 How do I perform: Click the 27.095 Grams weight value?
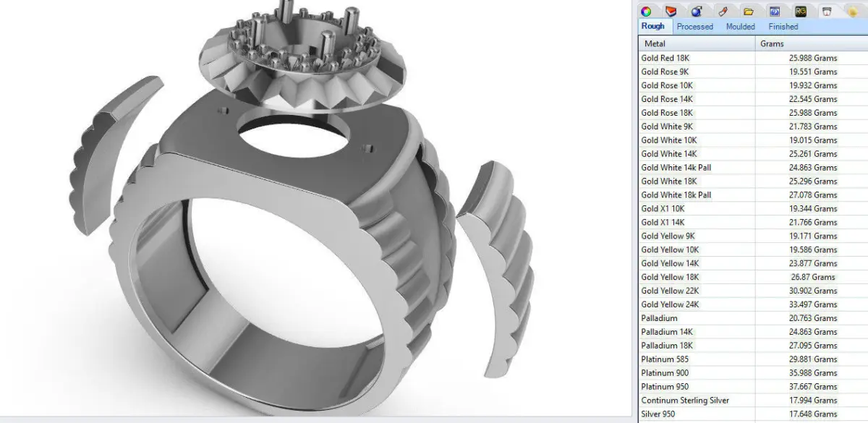pos(813,346)
